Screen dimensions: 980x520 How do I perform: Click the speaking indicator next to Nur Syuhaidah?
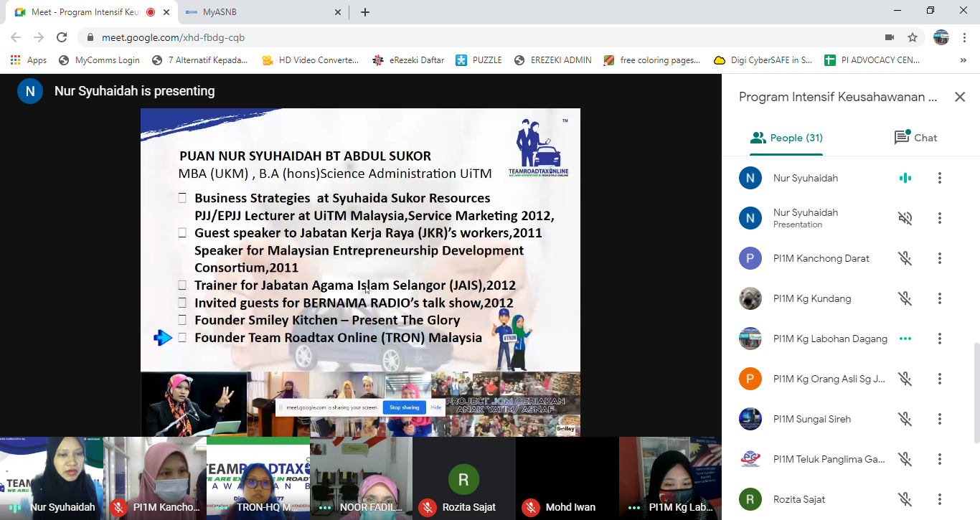tap(905, 178)
